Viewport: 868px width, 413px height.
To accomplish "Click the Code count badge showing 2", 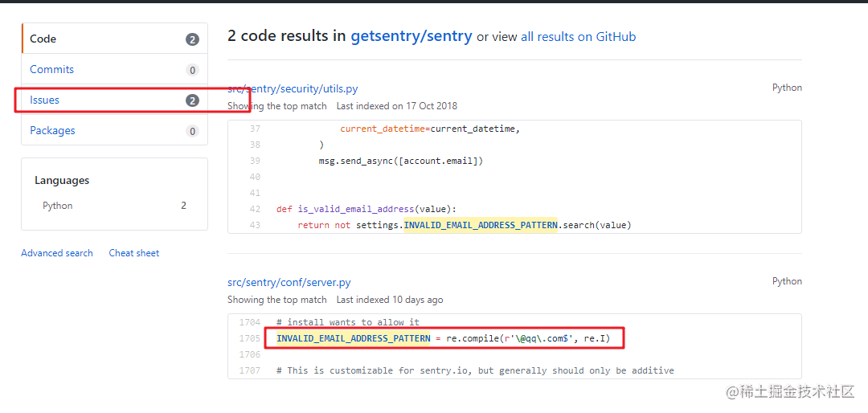I will click(192, 39).
